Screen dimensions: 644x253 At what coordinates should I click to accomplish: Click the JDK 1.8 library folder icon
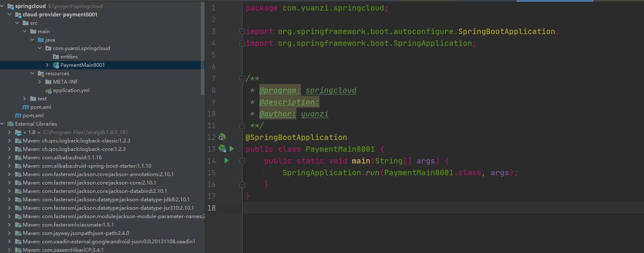(18, 132)
